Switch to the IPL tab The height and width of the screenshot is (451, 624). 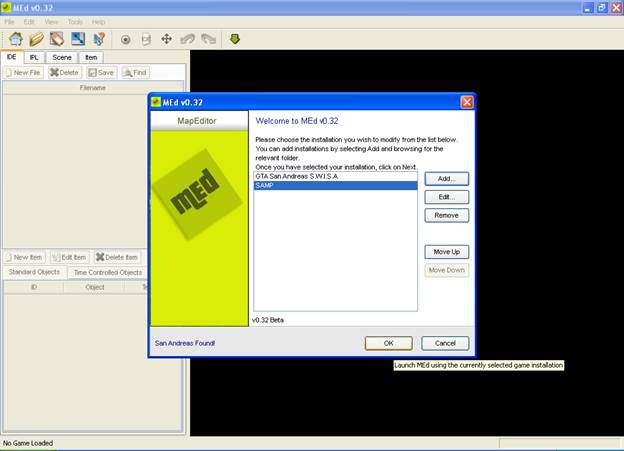pyautogui.click(x=34, y=57)
